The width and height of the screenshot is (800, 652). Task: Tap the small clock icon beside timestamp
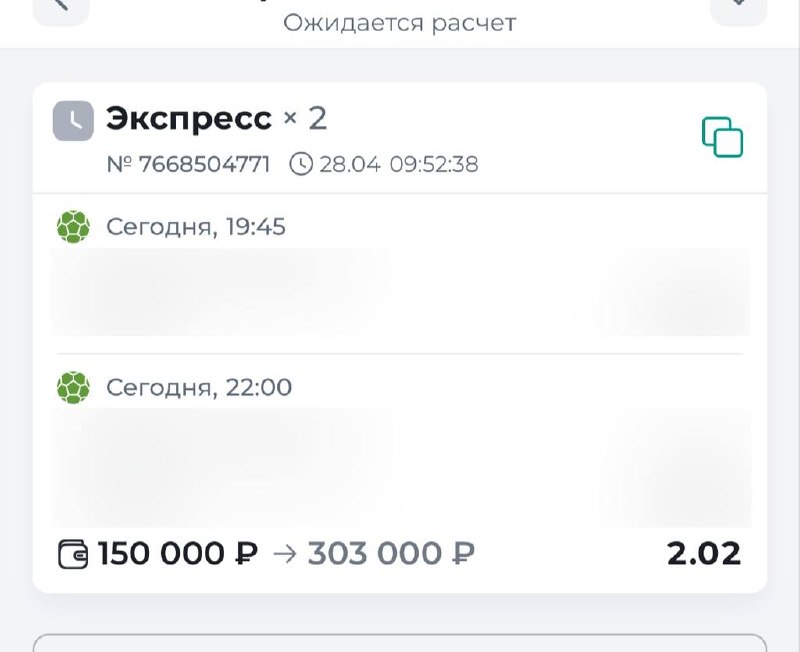pyautogui.click(x=300, y=164)
